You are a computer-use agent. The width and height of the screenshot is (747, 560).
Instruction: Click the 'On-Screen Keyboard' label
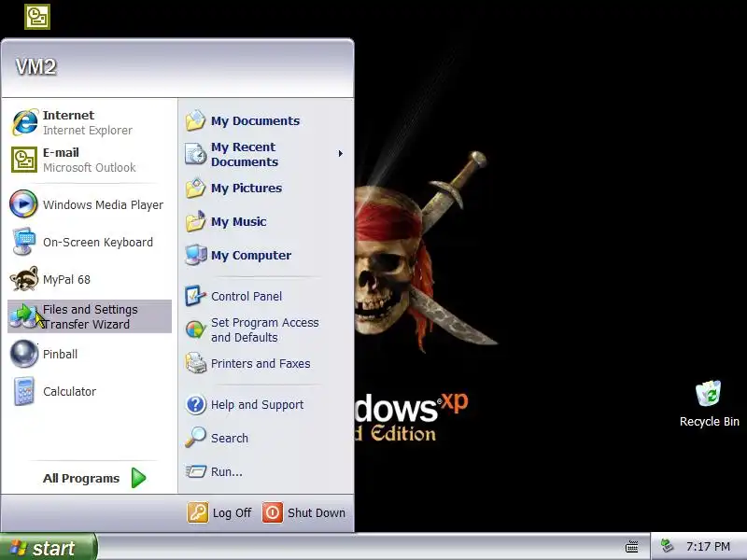click(x=98, y=243)
